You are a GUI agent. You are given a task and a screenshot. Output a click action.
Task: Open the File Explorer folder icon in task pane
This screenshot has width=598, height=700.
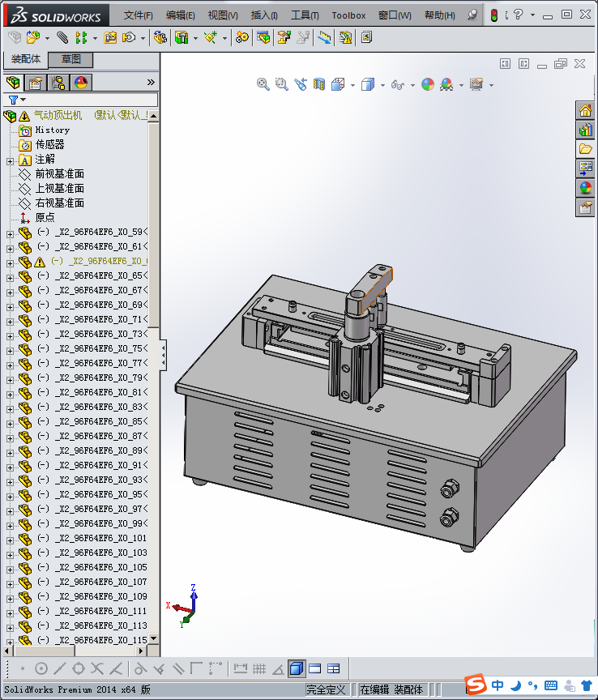click(x=585, y=149)
